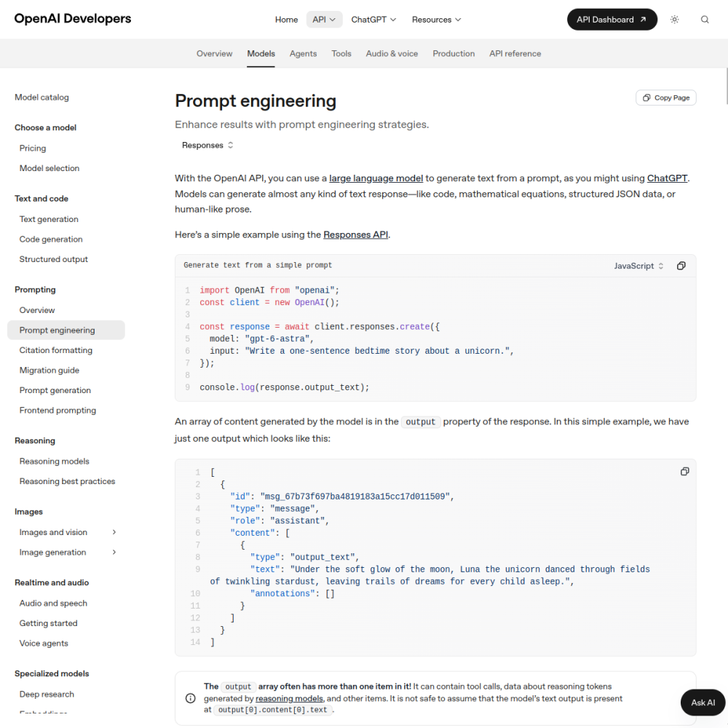Open the JavaScript language selector

(638, 266)
